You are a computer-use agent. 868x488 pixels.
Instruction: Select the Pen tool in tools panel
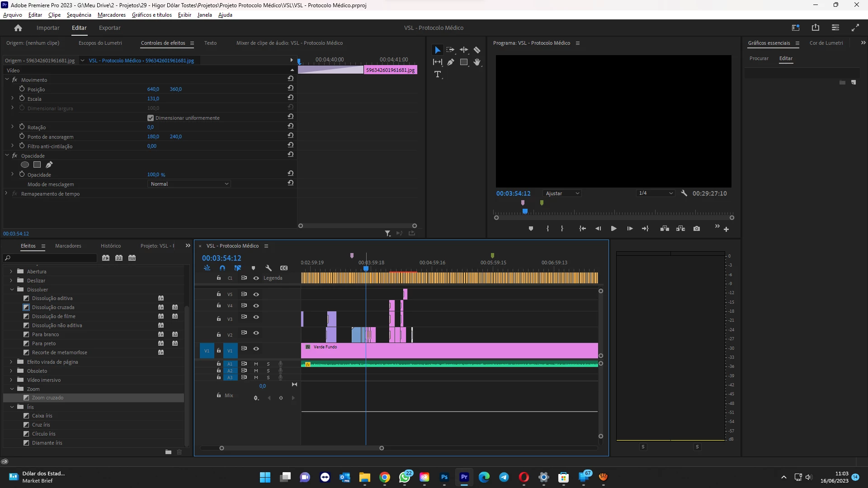click(451, 62)
